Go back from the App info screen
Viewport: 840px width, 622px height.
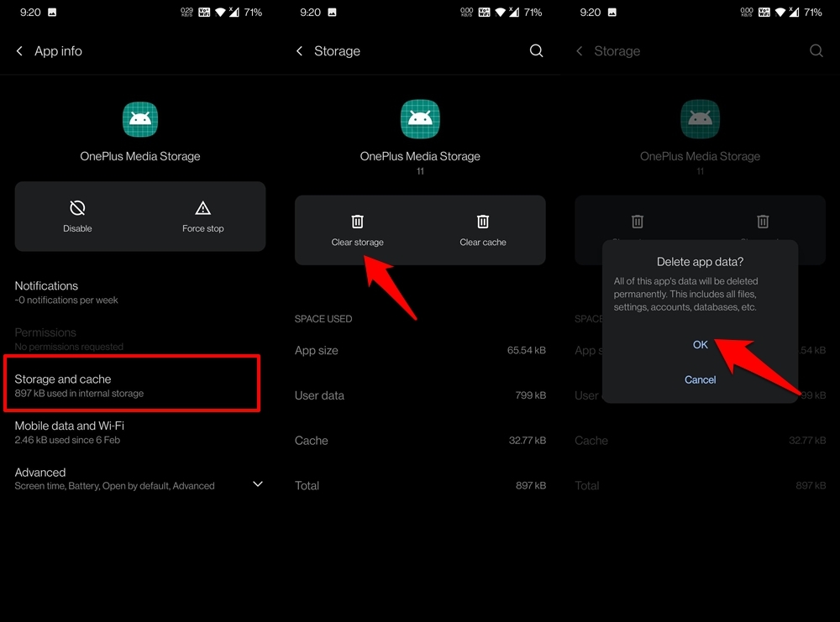click(20, 51)
